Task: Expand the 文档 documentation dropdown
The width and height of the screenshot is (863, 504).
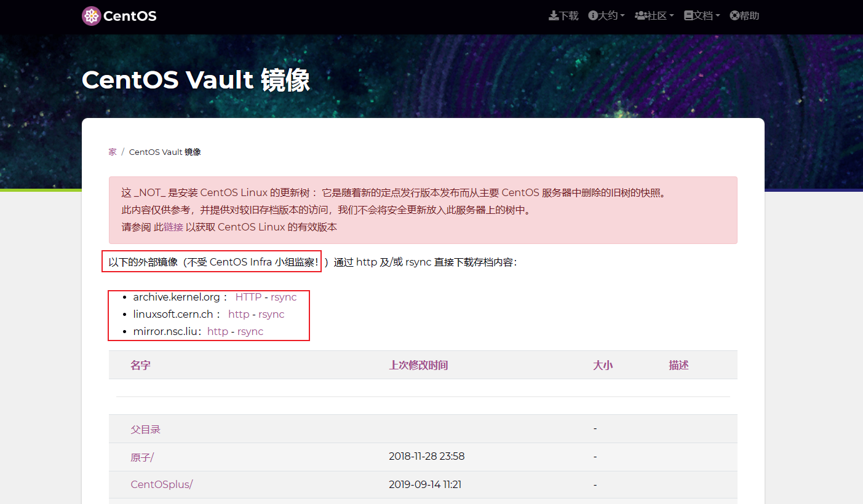Action: (702, 16)
